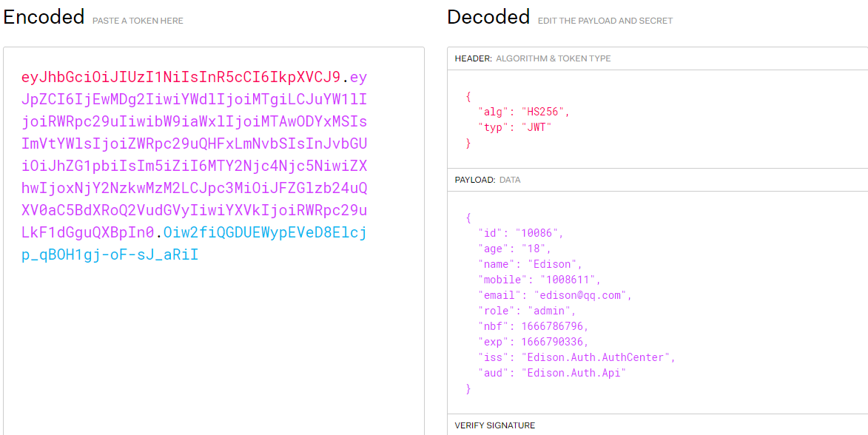
Task: Click the "Decoded" heading
Action: [x=488, y=17]
